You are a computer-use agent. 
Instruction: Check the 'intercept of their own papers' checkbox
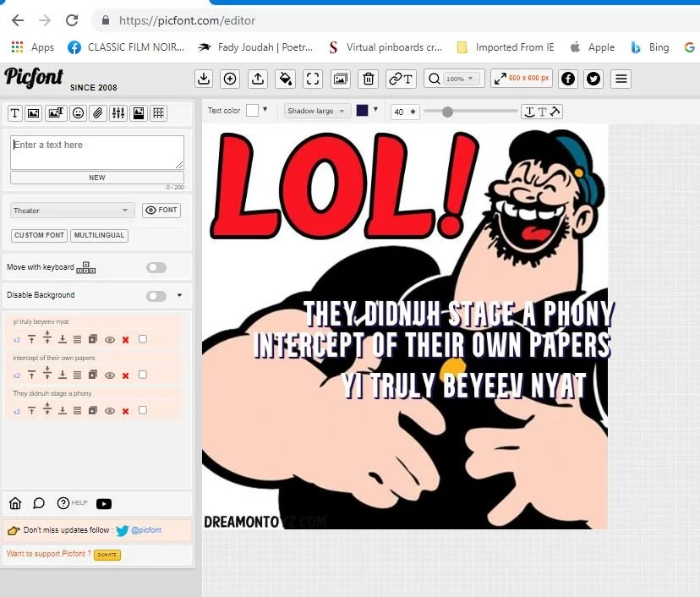tap(142, 375)
